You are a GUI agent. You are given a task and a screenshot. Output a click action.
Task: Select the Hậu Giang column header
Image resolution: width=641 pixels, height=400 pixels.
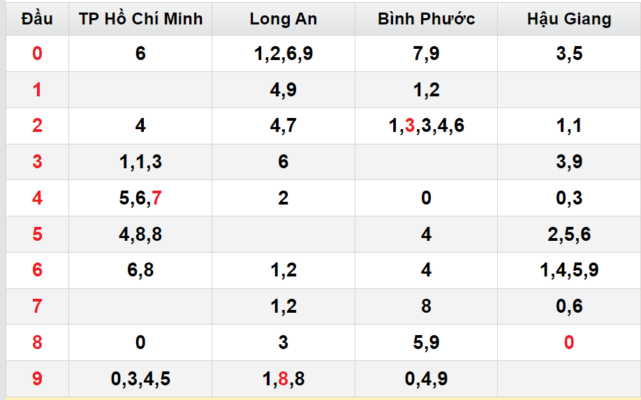pos(569,19)
